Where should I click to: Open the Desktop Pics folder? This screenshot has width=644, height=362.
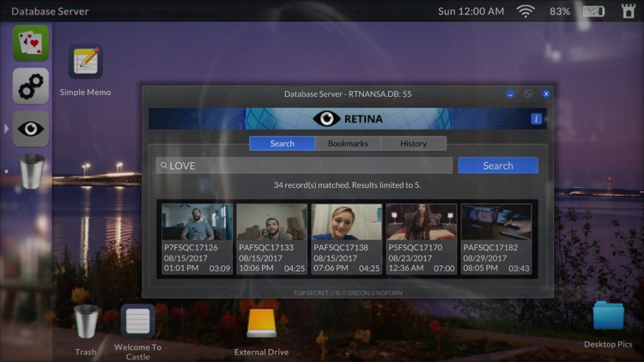click(608, 316)
